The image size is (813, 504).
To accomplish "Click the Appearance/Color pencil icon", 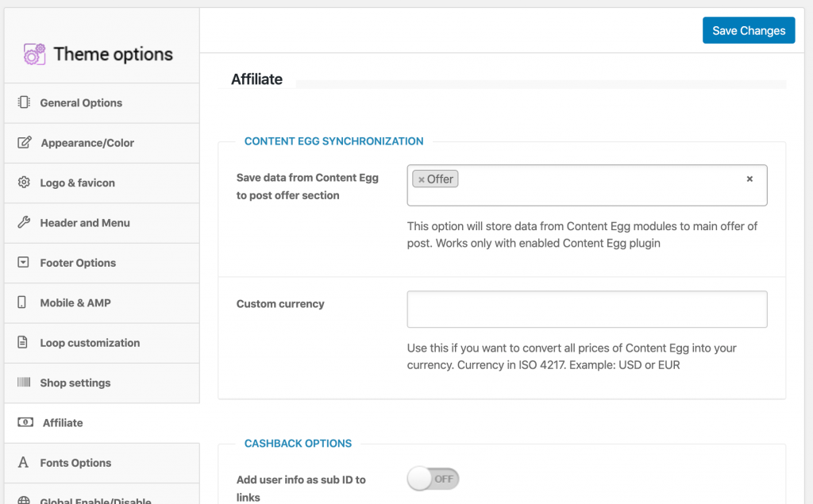I will coord(25,143).
